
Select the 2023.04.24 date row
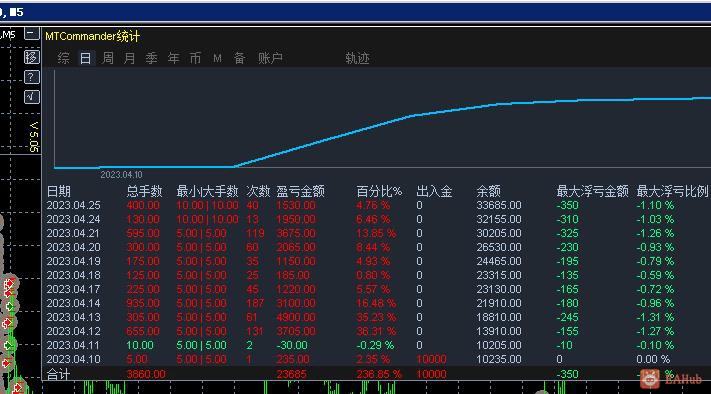(73, 219)
